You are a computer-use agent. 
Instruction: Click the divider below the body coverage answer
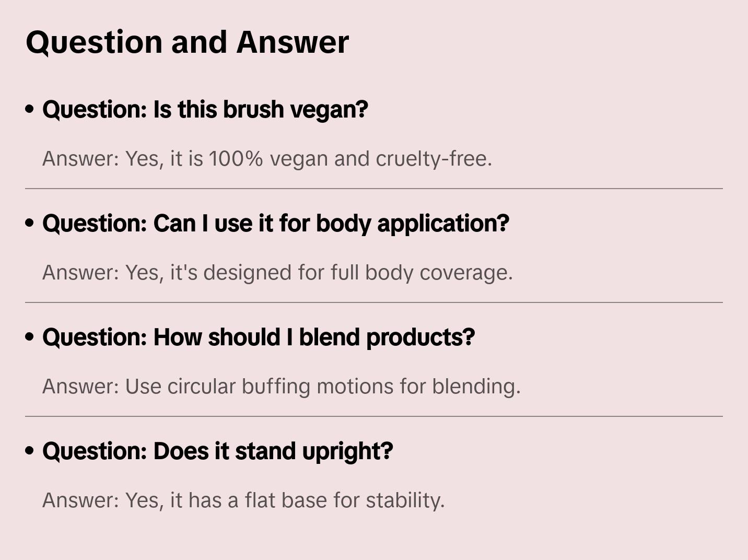(x=374, y=302)
